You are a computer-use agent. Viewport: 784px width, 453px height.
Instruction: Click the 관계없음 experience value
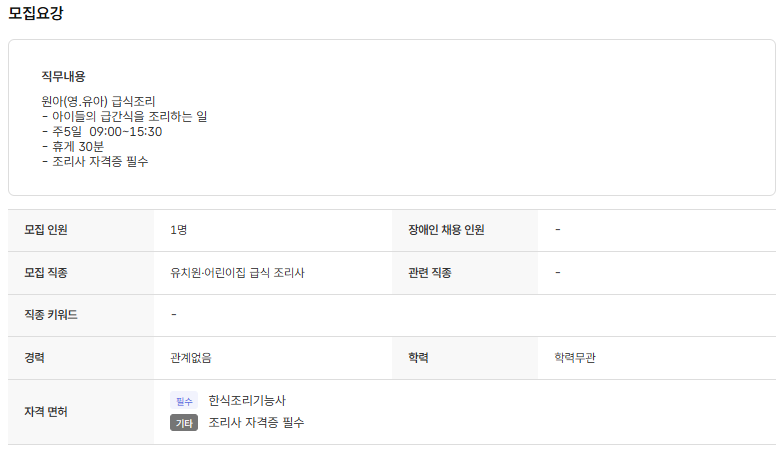point(191,358)
